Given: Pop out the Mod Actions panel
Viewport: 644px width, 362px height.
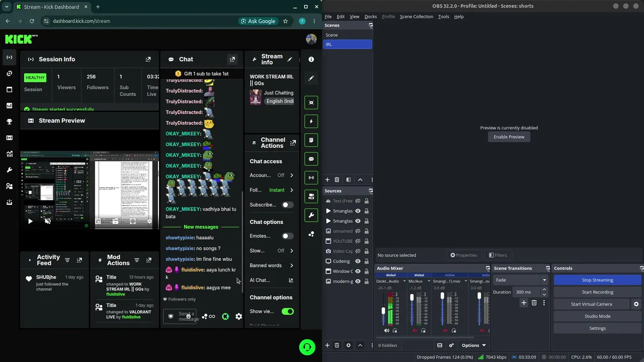Looking at the screenshot, I should 148,260.
